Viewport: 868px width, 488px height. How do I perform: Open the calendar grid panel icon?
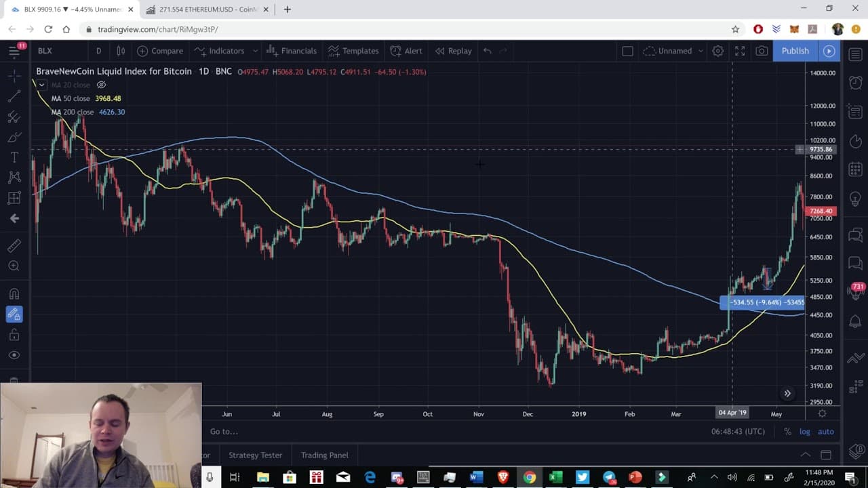click(855, 169)
